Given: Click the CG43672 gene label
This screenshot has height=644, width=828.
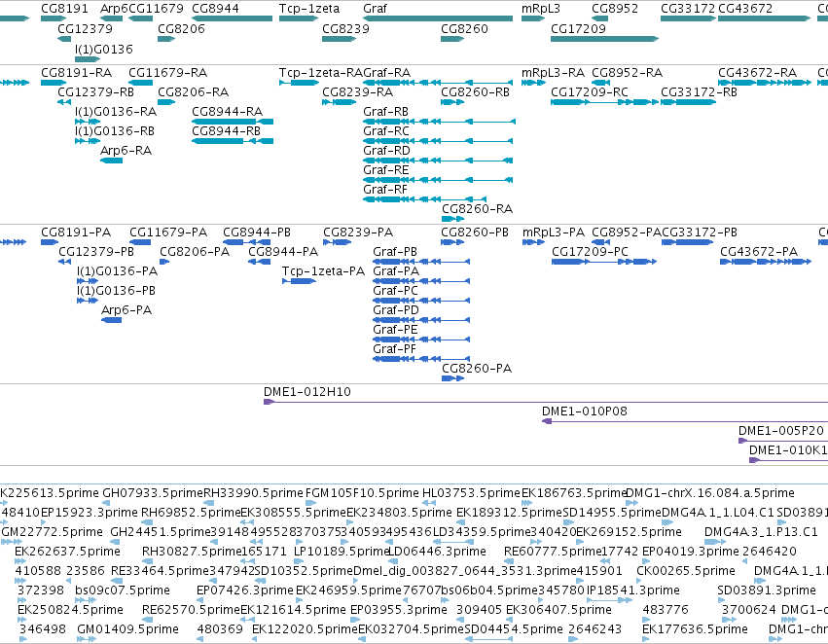Looking at the screenshot, I should [745, 9].
